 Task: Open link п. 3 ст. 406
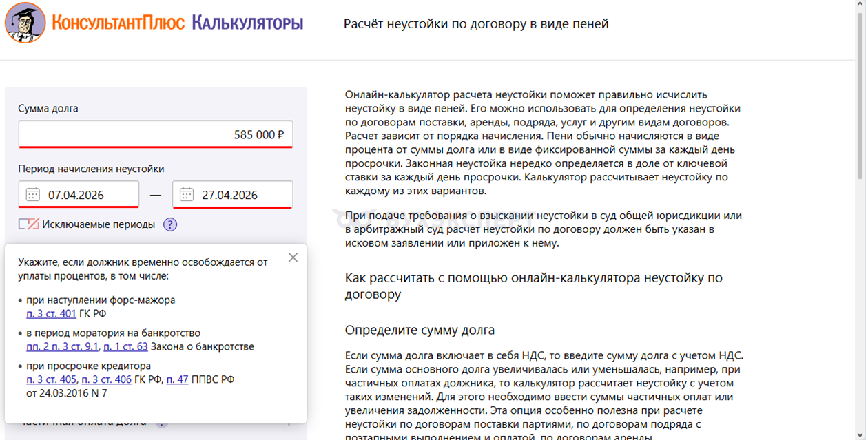[x=106, y=379]
